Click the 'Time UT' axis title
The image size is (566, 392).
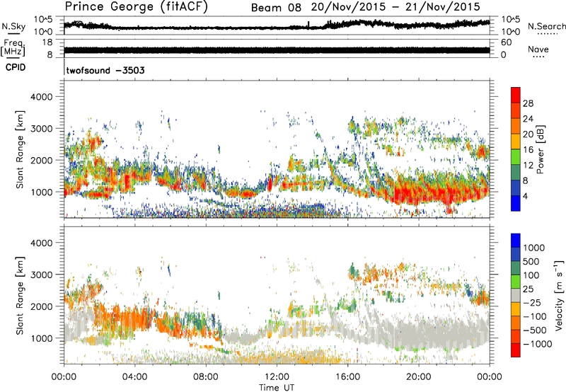point(277,388)
